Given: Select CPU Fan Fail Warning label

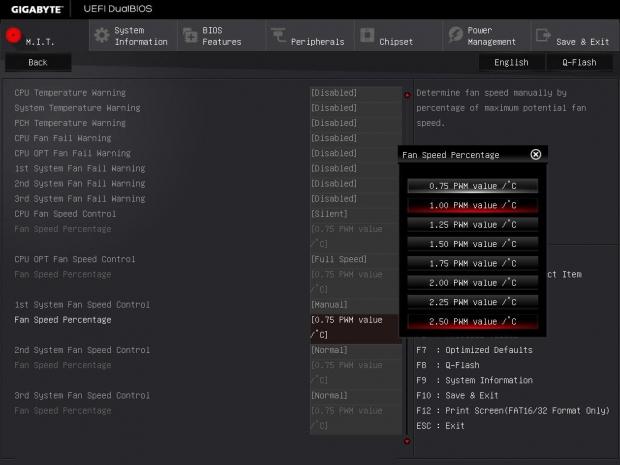Looking at the screenshot, I should [63, 138].
